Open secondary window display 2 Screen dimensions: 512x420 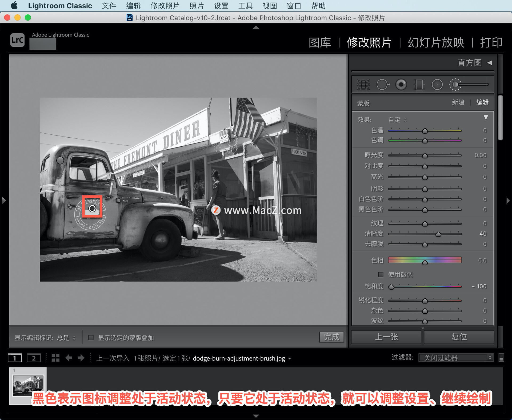(x=34, y=358)
